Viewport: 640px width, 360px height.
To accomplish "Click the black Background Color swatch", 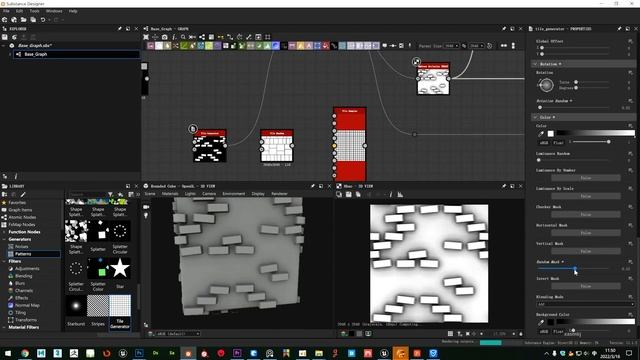I will point(551,322).
